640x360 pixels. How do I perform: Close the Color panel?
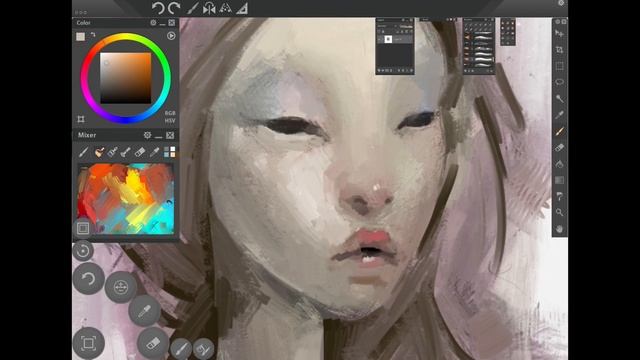click(x=171, y=23)
